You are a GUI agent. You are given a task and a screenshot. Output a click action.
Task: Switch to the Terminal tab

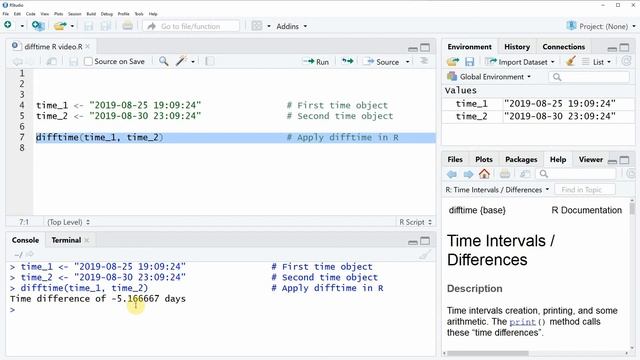coord(66,240)
